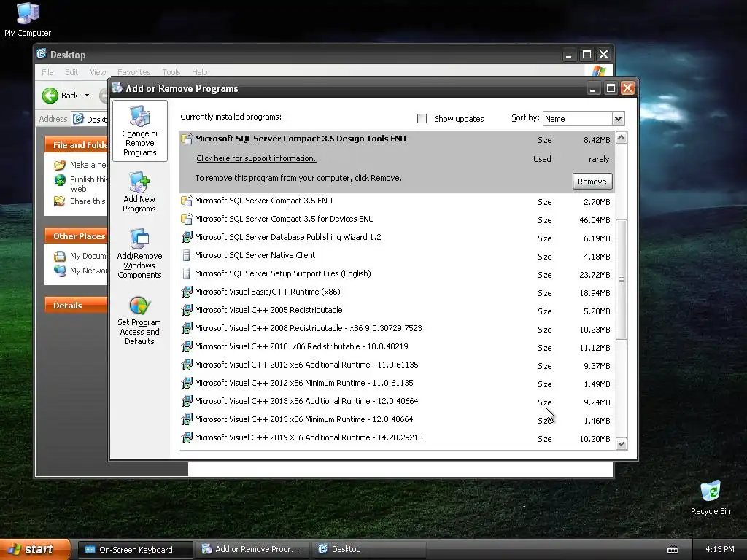Click Back arrow in Desktop window

tap(50, 96)
